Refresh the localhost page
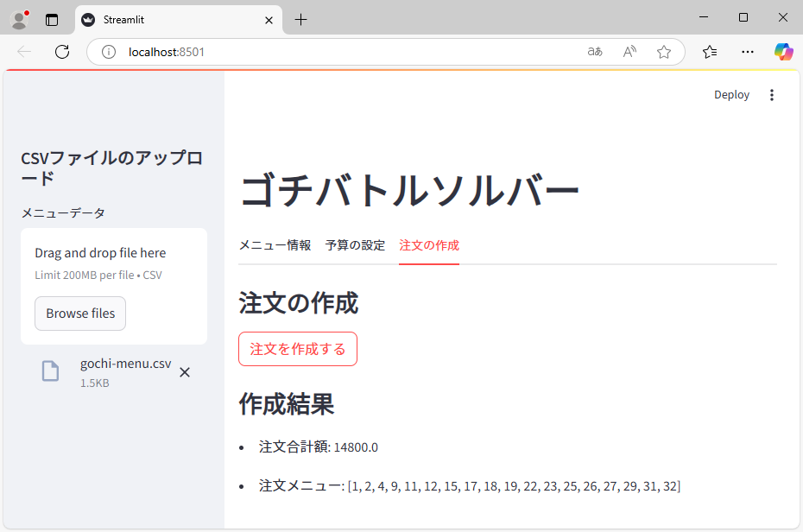803x532 pixels. click(62, 52)
